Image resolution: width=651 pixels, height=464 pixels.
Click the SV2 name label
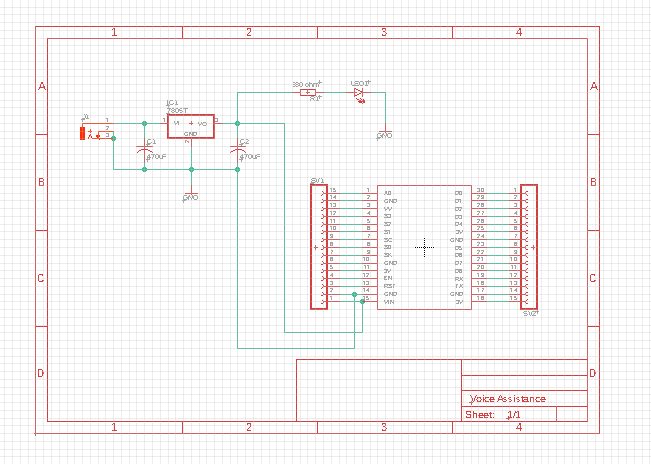click(x=531, y=314)
